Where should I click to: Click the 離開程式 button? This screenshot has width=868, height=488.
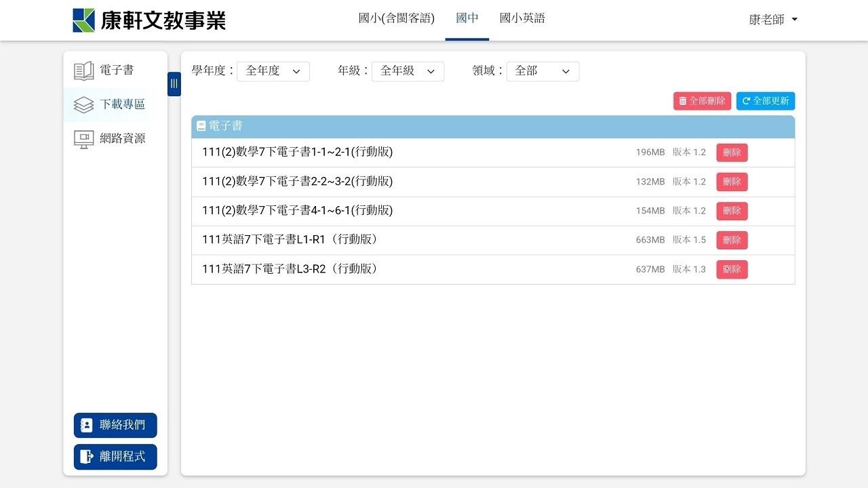tap(115, 457)
